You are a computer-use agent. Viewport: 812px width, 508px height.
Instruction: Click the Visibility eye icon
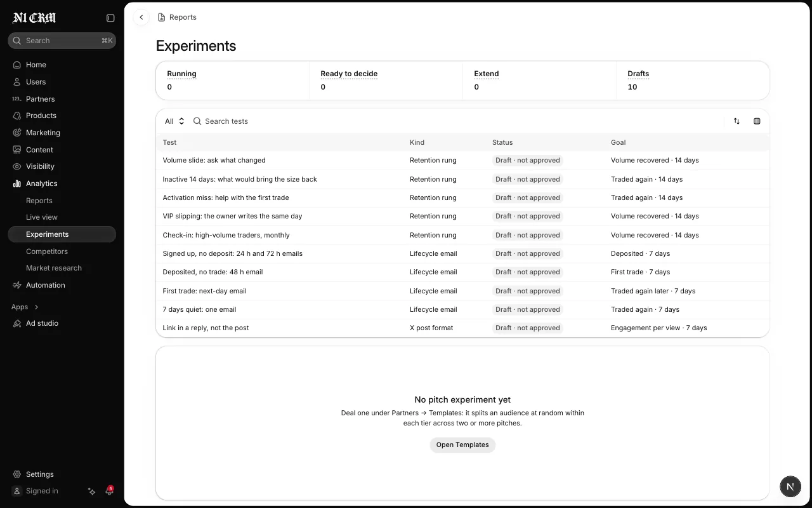17,166
